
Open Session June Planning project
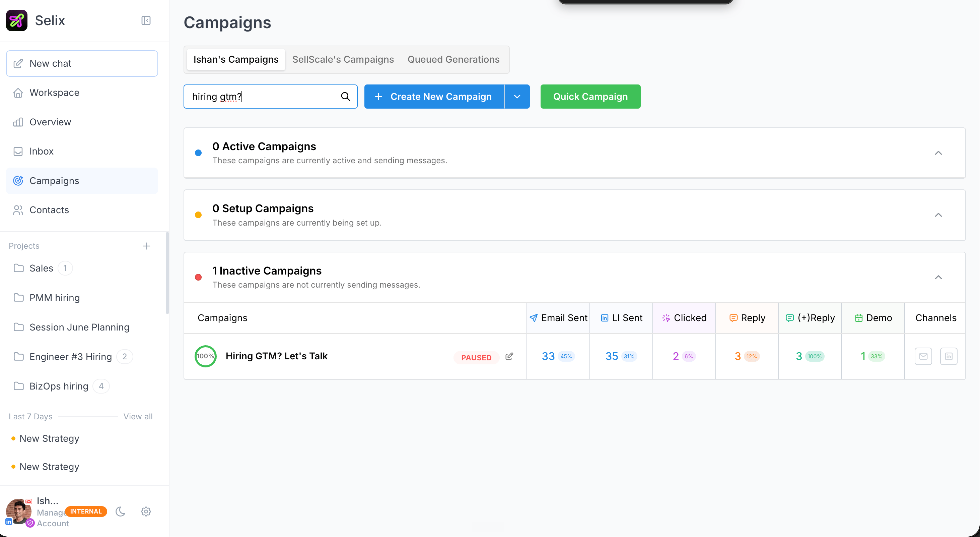[72, 327]
